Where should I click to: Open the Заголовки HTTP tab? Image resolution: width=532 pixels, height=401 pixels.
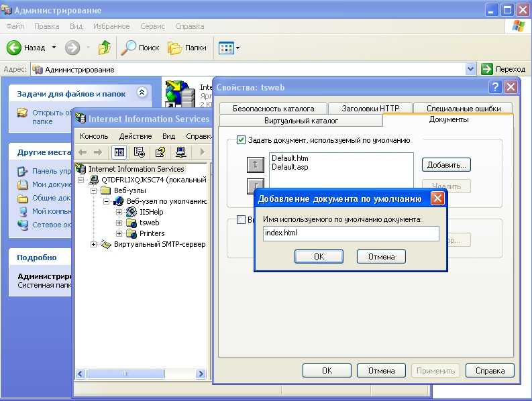click(x=370, y=109)
